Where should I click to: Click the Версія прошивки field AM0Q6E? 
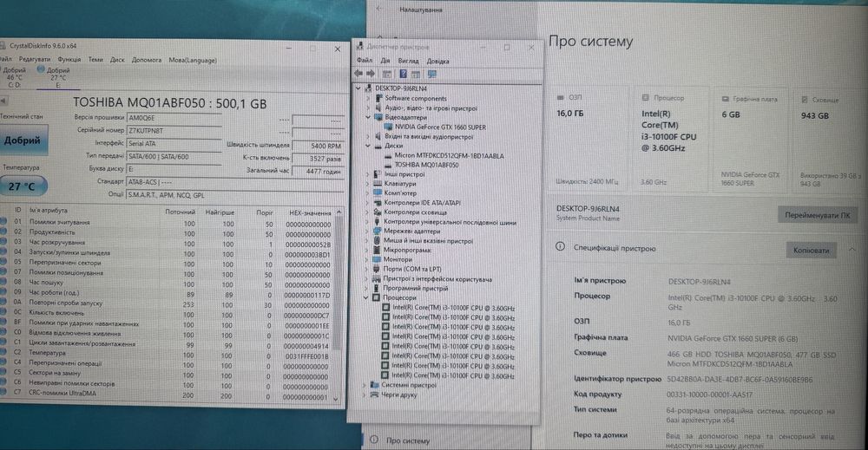click(174, 118)
